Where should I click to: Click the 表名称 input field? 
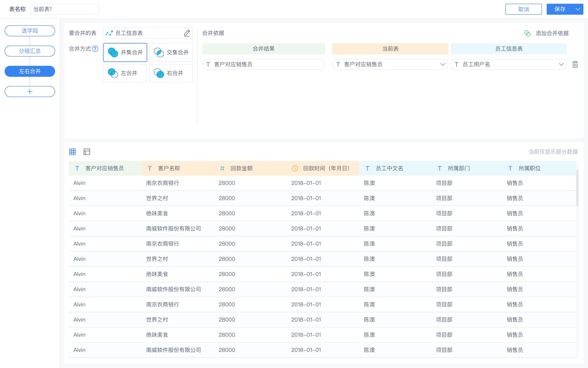[x=65, y=9]
